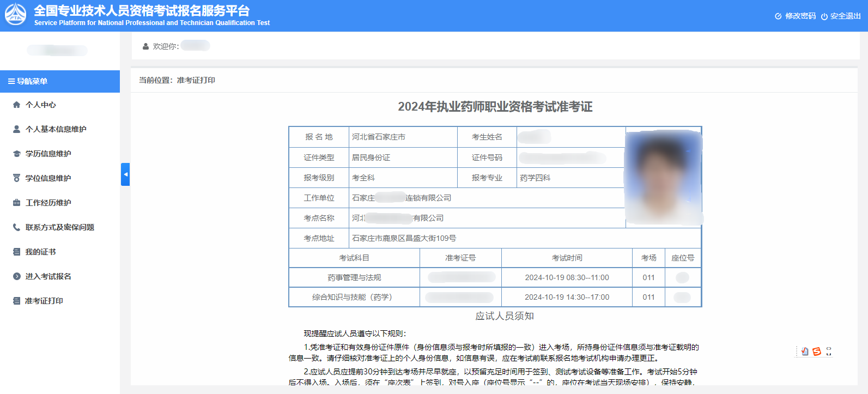The image size is (868, 394).
Task: Click the 修改密码 link in header
Action: click(796, 16)
